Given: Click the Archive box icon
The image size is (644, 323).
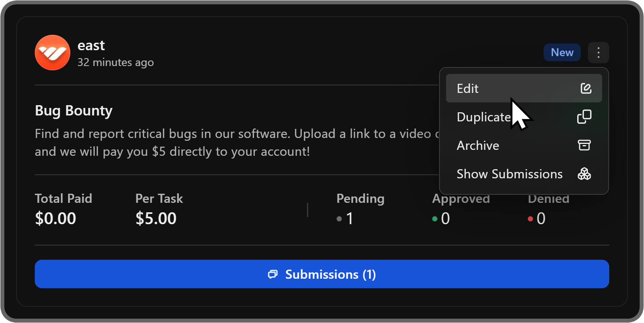Looking at the screenshot, I should (584, 145).
